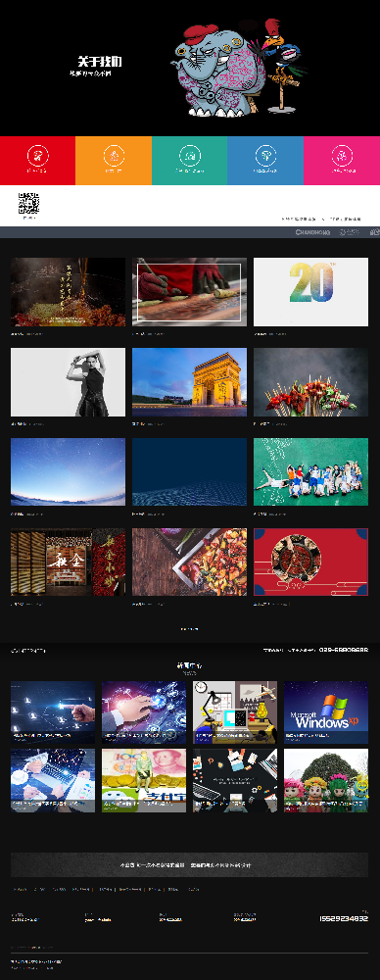
Task: Open the black-and-white woman portrait thumbnail
Action: [69, 382]
